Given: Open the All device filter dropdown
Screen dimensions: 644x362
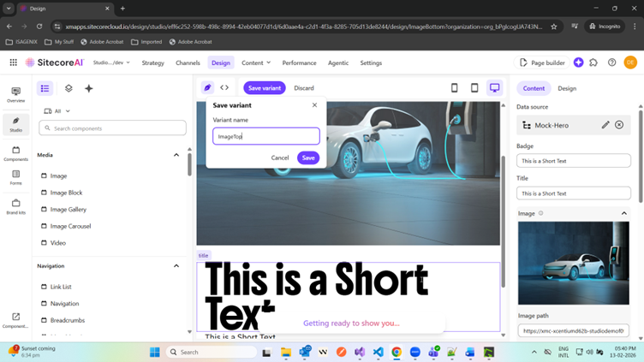Looking at the screenshot, I should point(57,111).
